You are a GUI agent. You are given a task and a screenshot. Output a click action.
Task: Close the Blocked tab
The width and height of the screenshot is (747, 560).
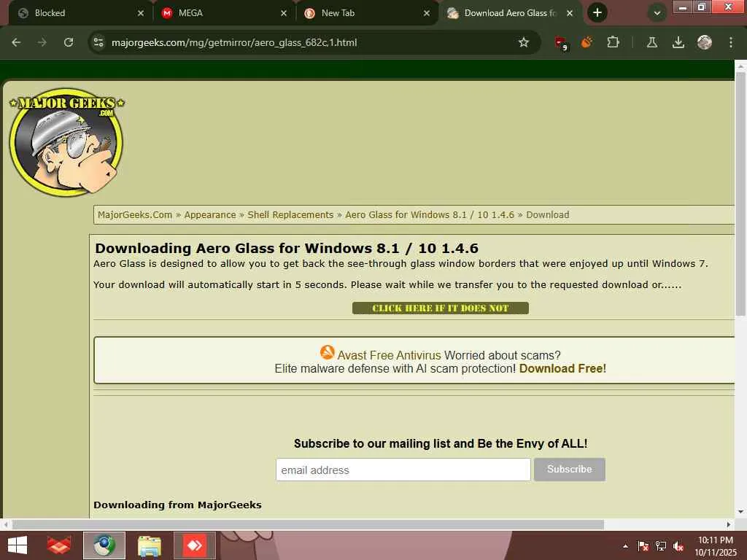coord(141,13)
